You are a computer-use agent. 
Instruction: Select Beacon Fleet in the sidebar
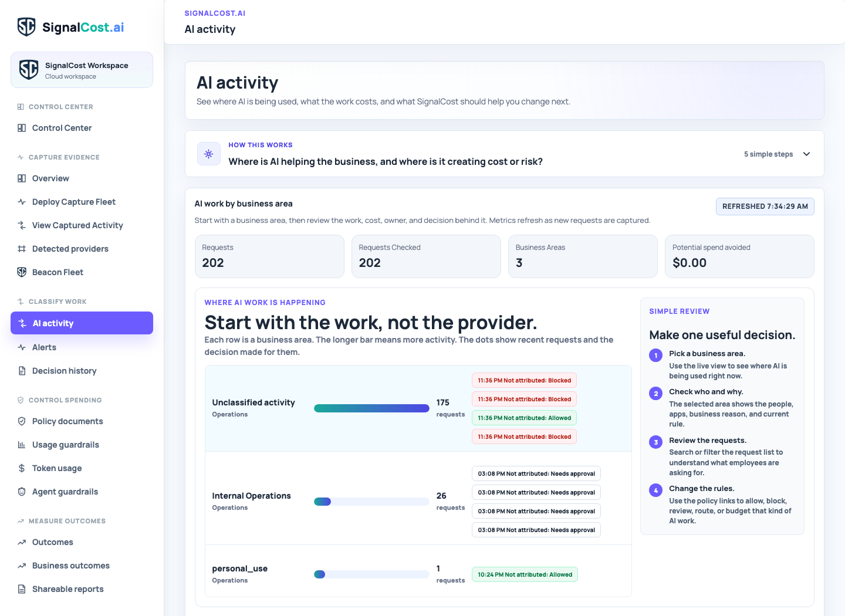pos(82,272)
